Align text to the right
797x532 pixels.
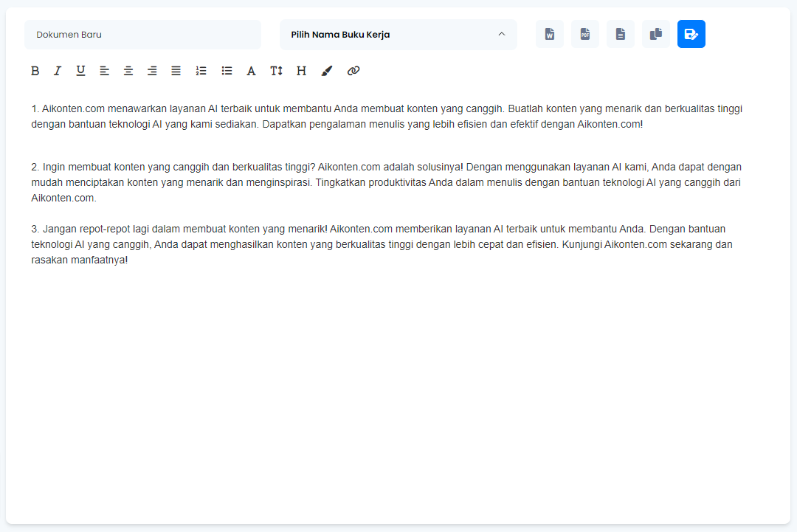[x=152, y=71]
